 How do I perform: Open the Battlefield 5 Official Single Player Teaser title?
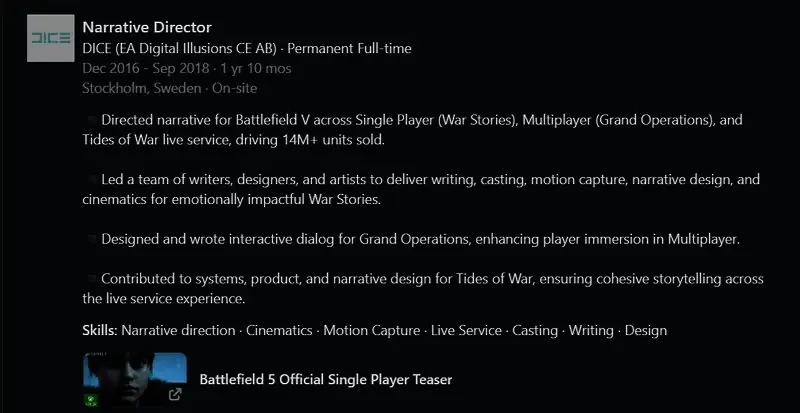point(326,380)
